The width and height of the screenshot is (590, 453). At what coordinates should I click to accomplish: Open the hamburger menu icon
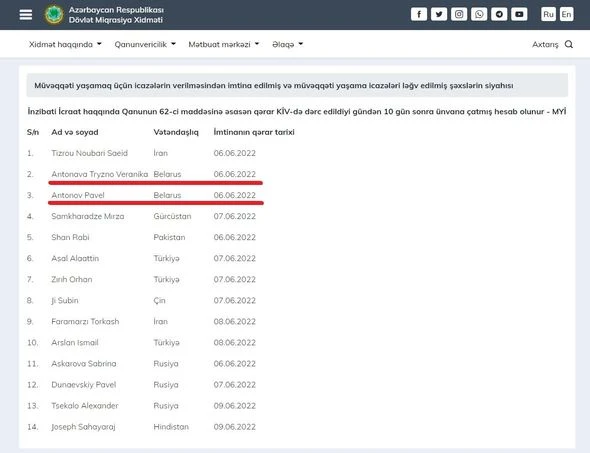[x=26, y=15]
